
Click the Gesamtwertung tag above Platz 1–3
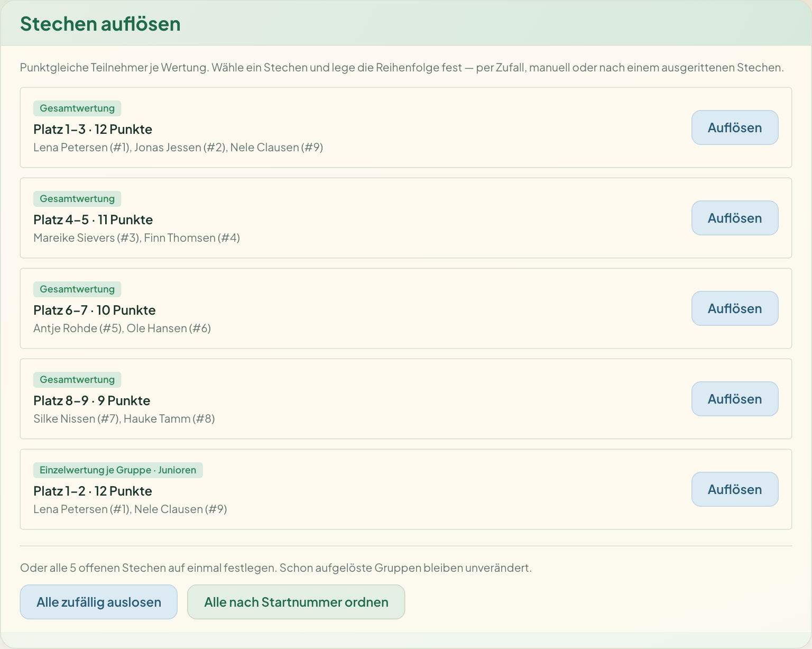(77, 108)
